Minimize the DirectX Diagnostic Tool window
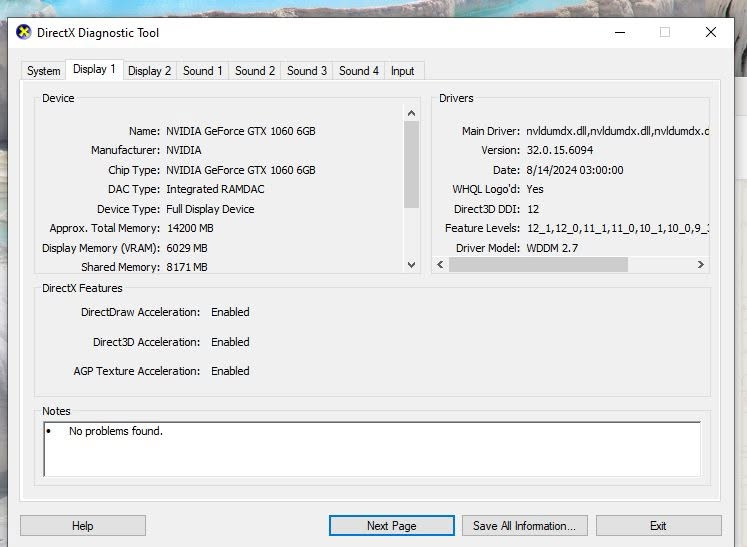 620,32
